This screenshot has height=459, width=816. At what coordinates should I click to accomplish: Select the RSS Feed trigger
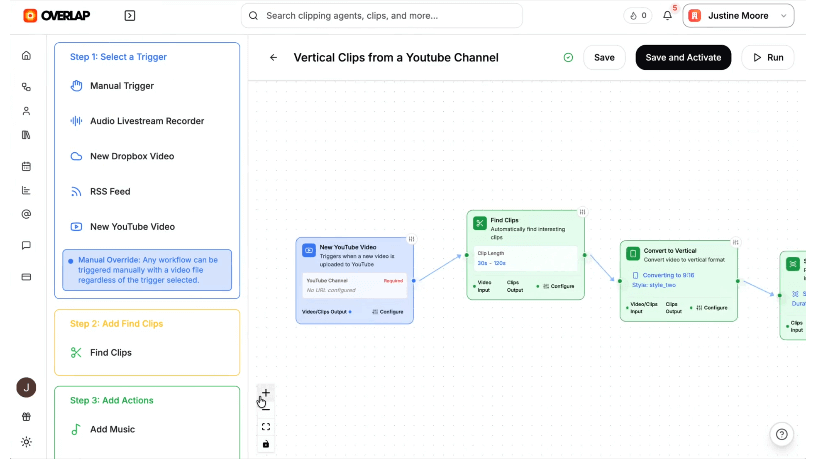110,191
